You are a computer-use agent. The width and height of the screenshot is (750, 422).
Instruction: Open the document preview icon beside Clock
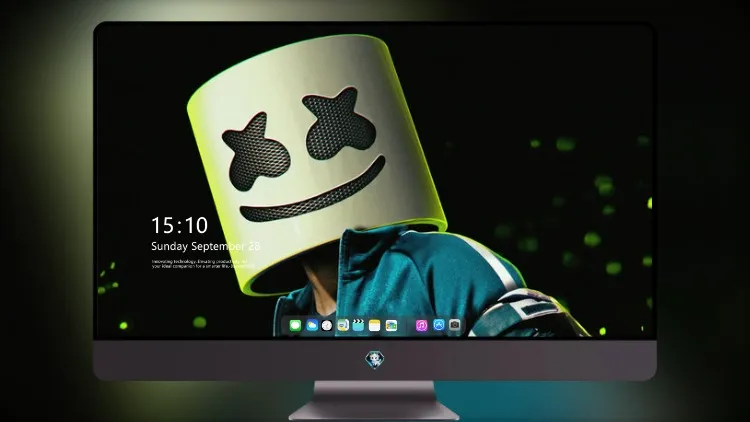point(342,325)
